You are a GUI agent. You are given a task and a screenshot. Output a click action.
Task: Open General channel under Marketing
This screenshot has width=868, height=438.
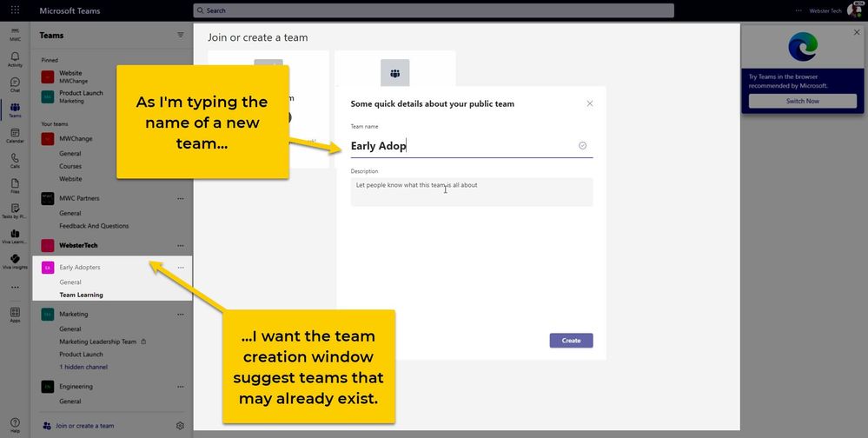point(70,328)
